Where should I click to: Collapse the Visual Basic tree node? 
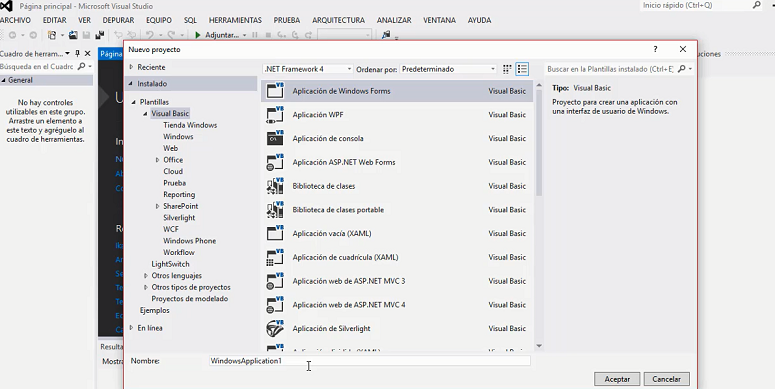[145, 114]
